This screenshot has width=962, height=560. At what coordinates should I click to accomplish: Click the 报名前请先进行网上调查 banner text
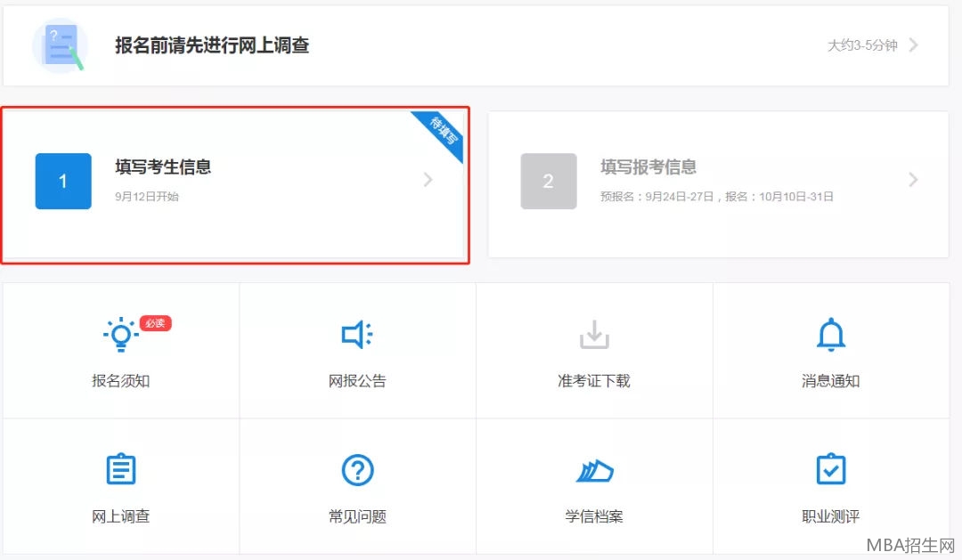[x=210, y=46]
